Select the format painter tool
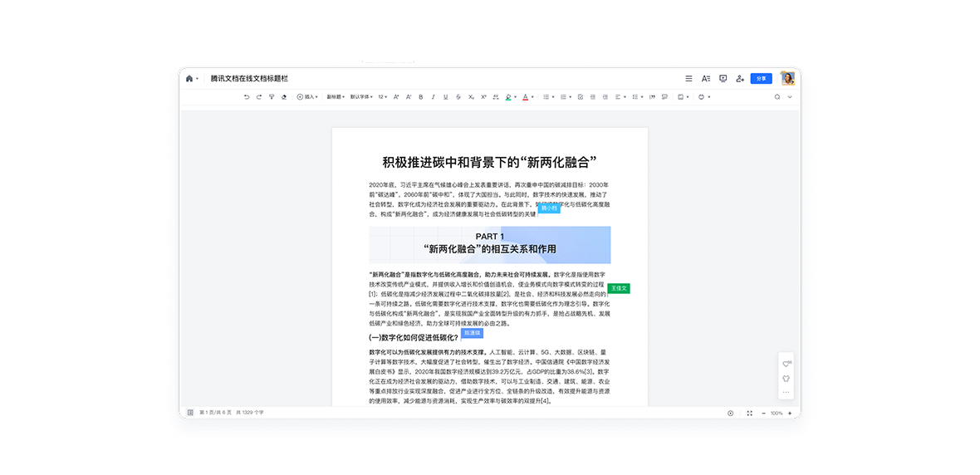The width and height of the screenshot is (980, 475). [x=272, y=97]
